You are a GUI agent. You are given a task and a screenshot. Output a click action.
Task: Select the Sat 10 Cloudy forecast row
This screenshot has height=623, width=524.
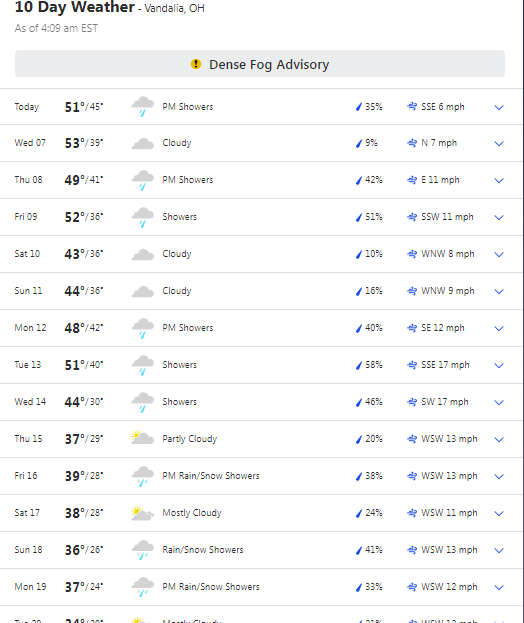point(261,254)
